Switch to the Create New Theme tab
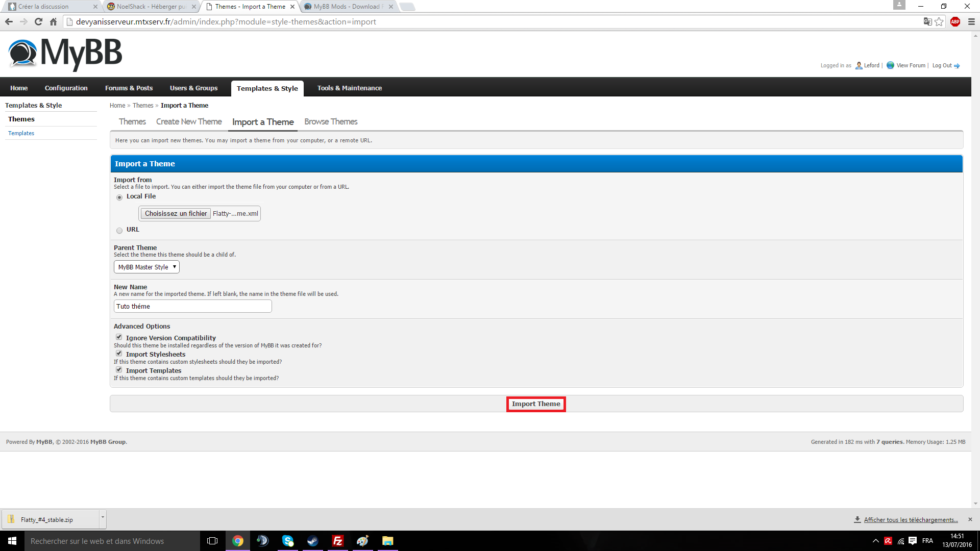 tap(189, 121)
